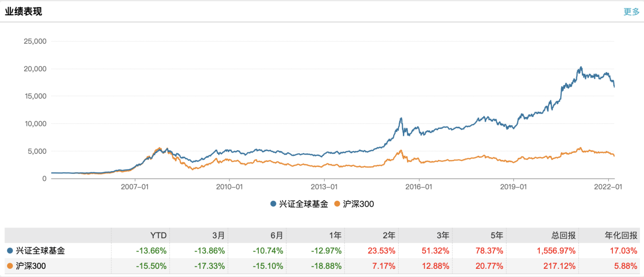Select the 1年 column header

335,236
